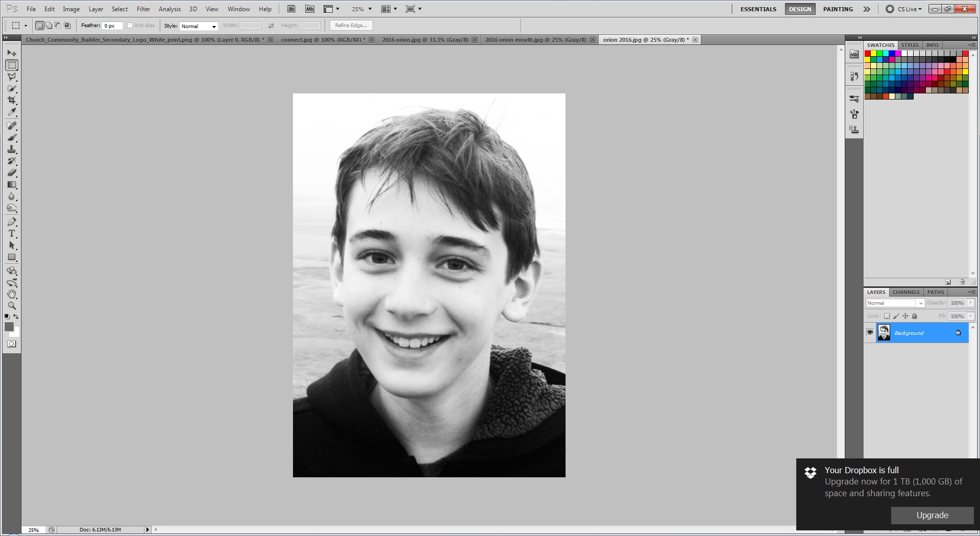This screenshot has height=536, width=980.
Task: Open the Analysis menu
Action: tap(169, 9)
